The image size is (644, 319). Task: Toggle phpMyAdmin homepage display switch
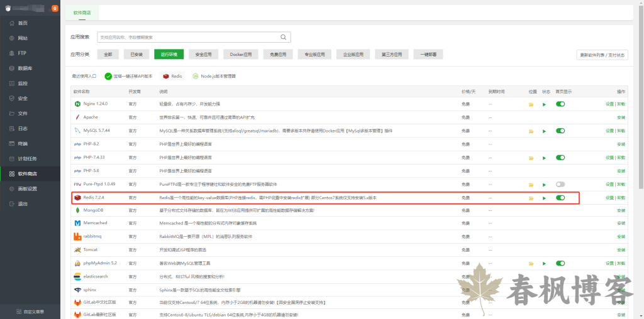click(560, 263)
